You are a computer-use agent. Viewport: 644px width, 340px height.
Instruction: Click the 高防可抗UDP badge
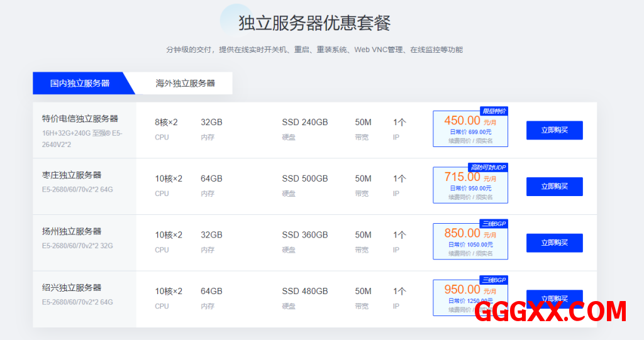coord(488,167)
